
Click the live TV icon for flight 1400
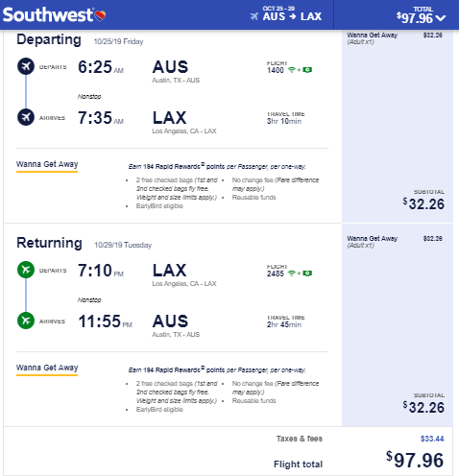[x=307, y=70]
